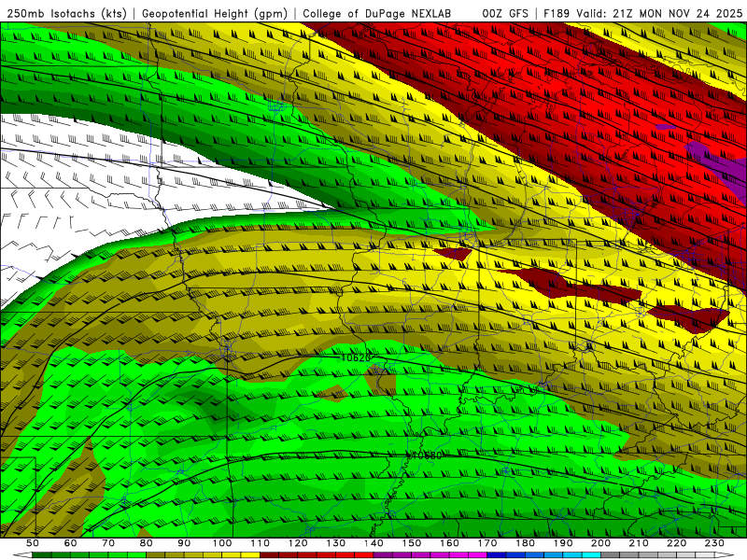Click the 220 knot legend tick label
The width and height of the screenshot is (747, 560).
point(676,543)
